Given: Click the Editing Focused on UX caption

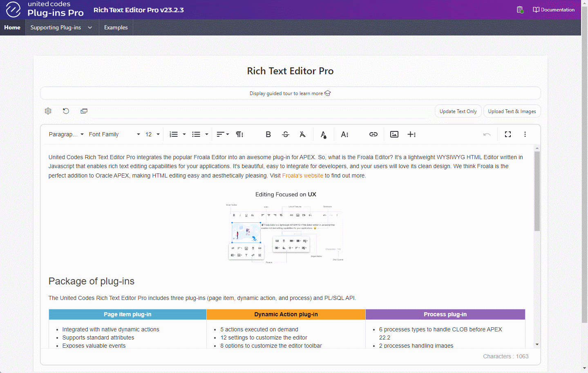Looking at the screenshot, I should coord(286,194).
